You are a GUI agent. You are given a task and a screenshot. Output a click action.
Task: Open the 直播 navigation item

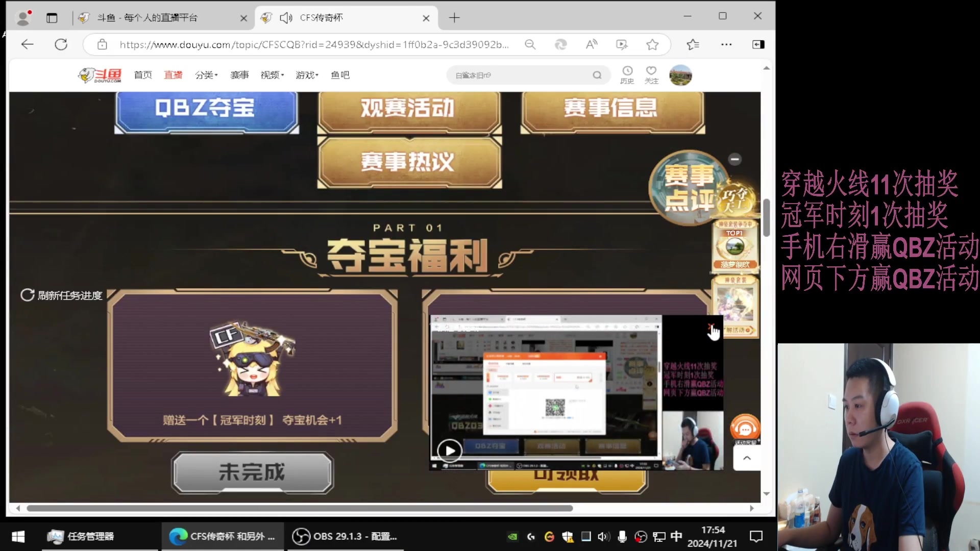click(x=173, y=75)
